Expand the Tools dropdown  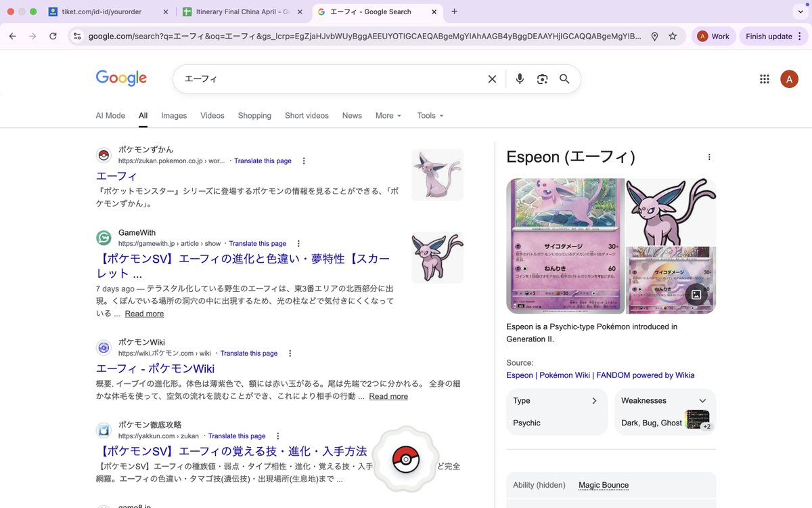(x=430, y=116)
